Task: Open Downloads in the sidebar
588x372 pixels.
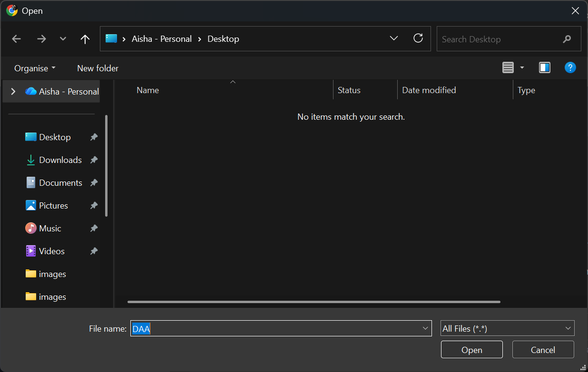Action: pos(60,160)
